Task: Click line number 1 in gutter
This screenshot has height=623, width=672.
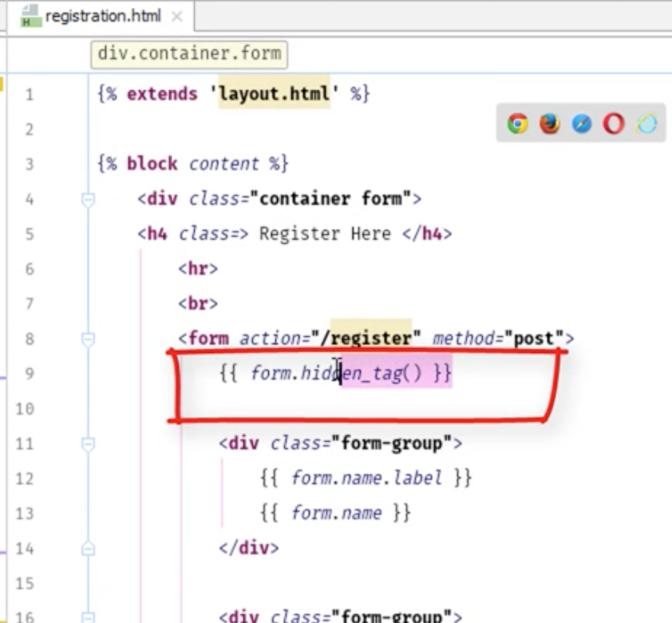Action: pyautogui.click(x=30, y=94)
